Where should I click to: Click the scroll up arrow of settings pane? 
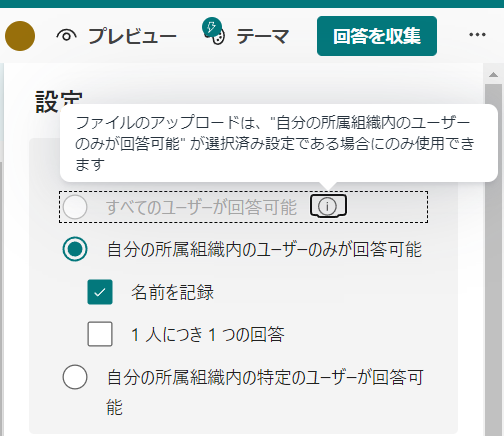(493, 74)
